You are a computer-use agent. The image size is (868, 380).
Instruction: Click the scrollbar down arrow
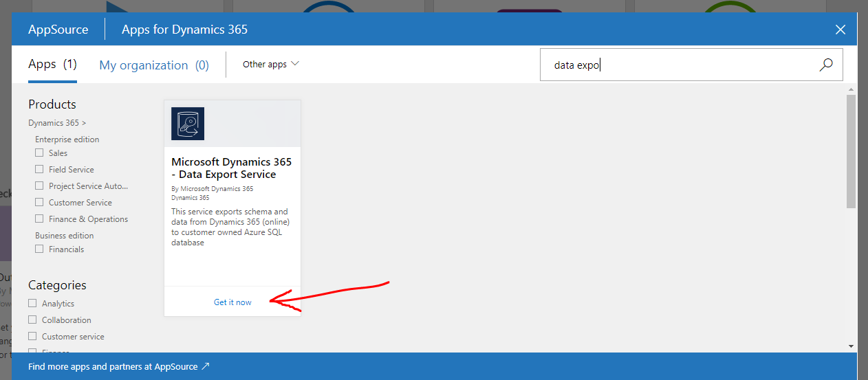851,346
